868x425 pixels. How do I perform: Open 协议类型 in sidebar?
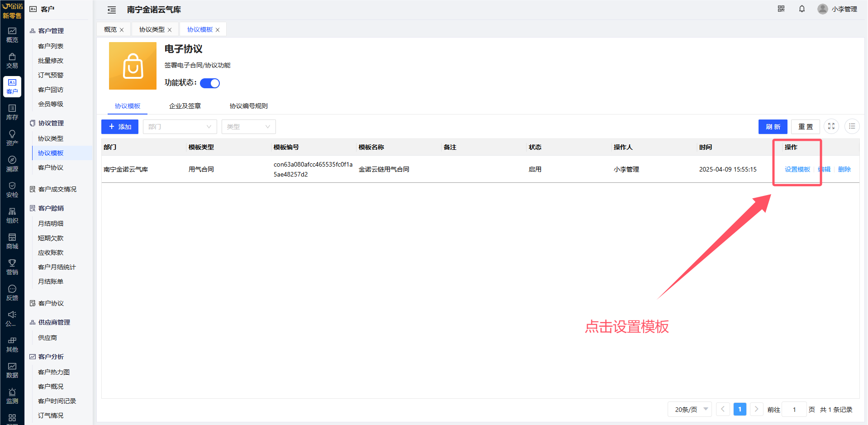[51, 138]
